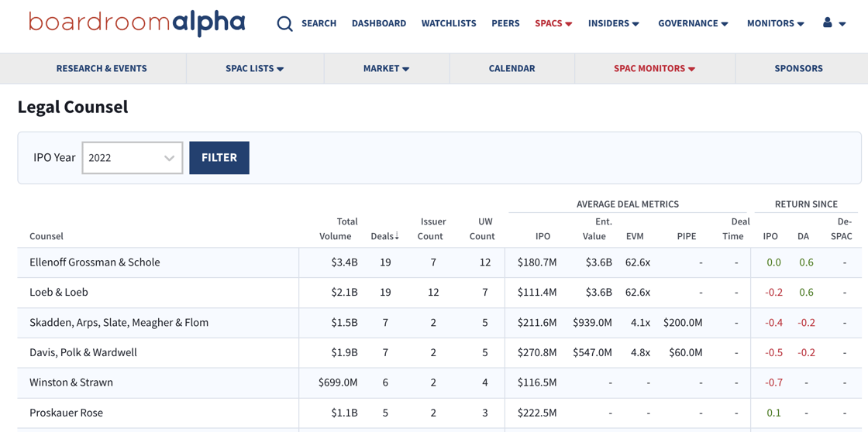Open Research & Events section
The height and width of the screenshot is (432, 868).
tap(102, 68)
